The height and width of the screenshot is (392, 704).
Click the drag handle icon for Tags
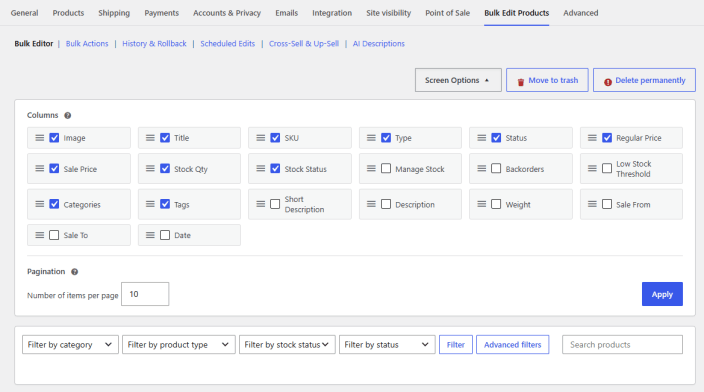150,204
